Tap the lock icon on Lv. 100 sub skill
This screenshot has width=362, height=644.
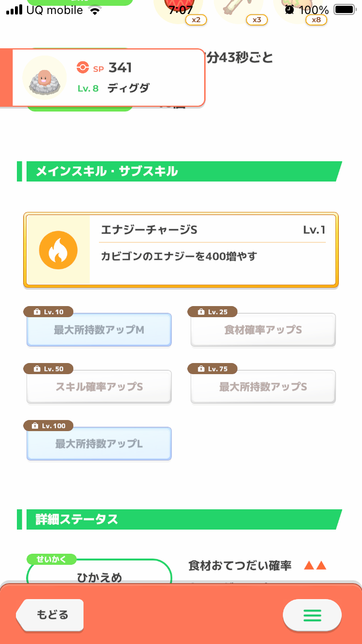35,426
